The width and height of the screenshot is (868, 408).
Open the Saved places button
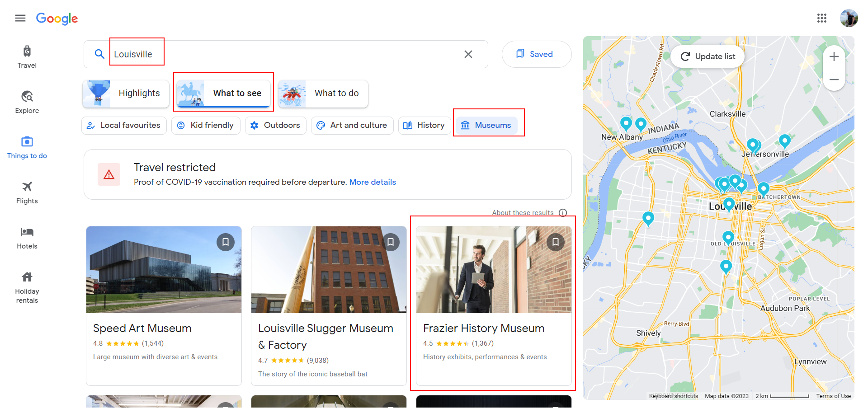(537, 54)
